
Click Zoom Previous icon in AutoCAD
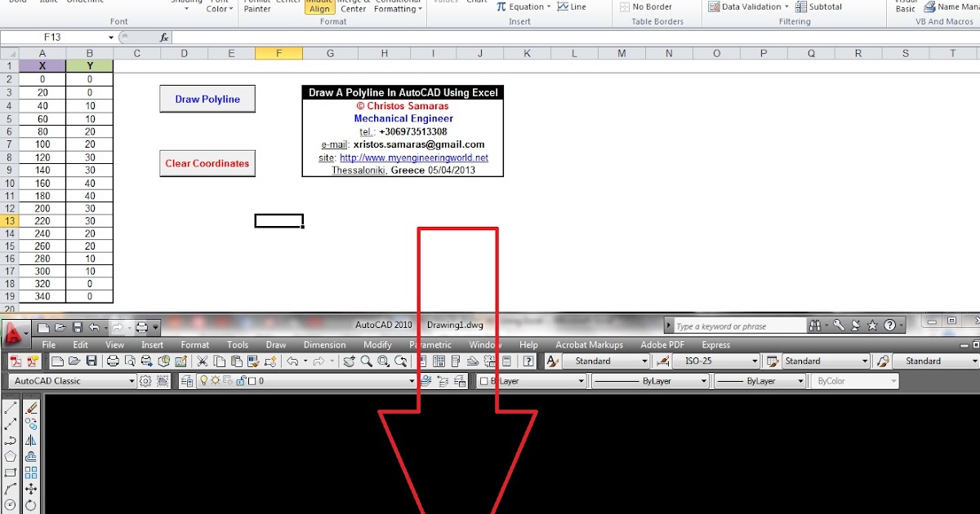tap(401, 361)
